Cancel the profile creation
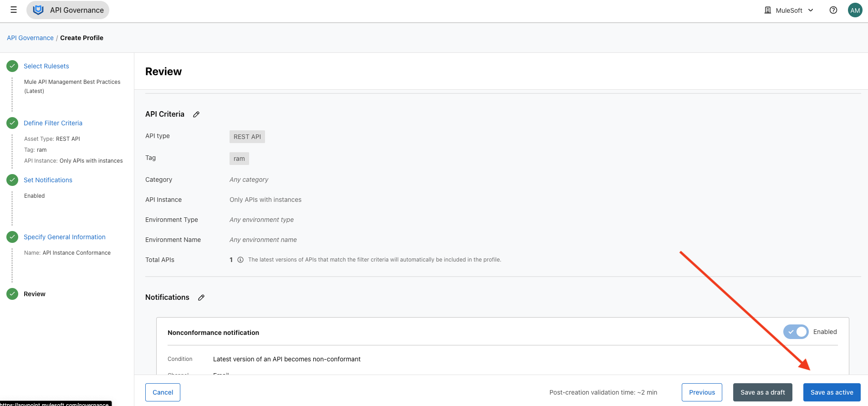 [163, 392]
